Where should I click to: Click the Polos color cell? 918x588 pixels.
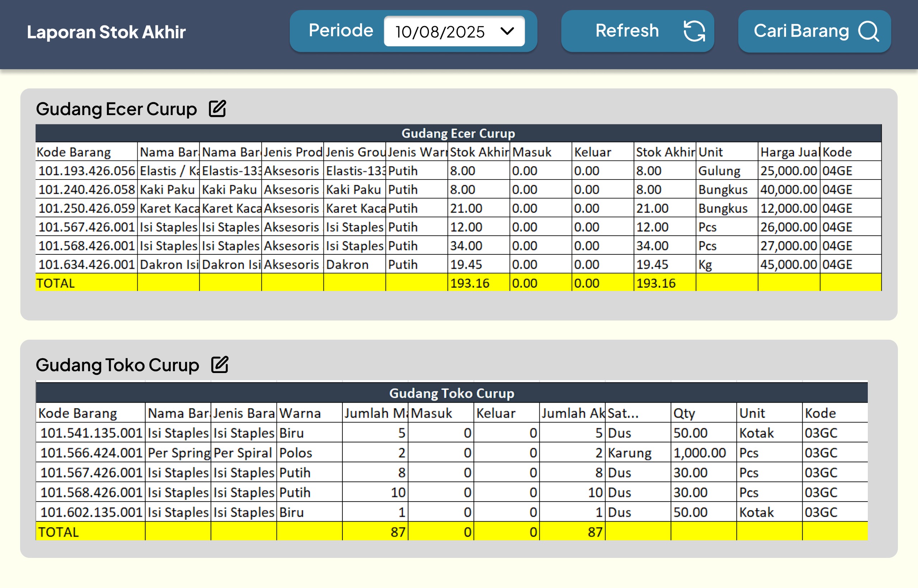click(309, 453)
